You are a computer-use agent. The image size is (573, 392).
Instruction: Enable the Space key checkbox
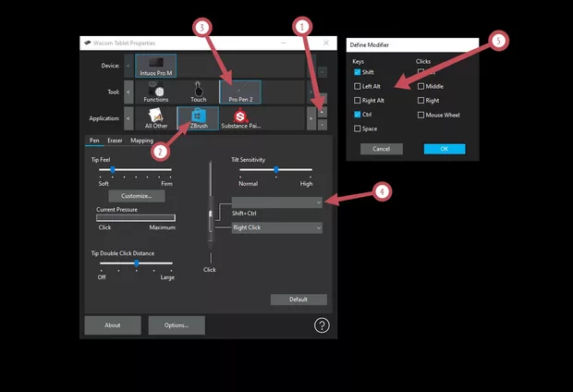click(357, 129)
